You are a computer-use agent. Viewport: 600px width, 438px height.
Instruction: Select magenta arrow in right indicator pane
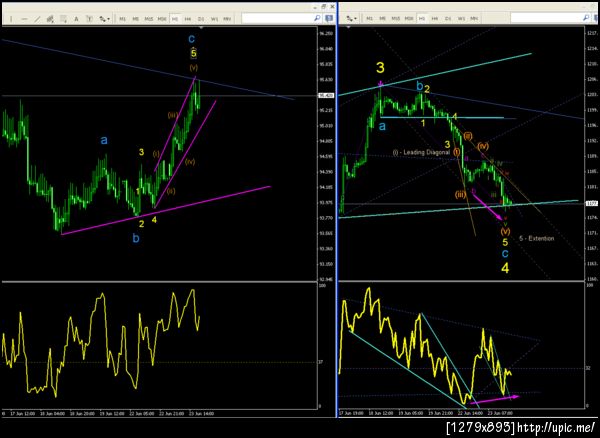click(x=494, y=399)
